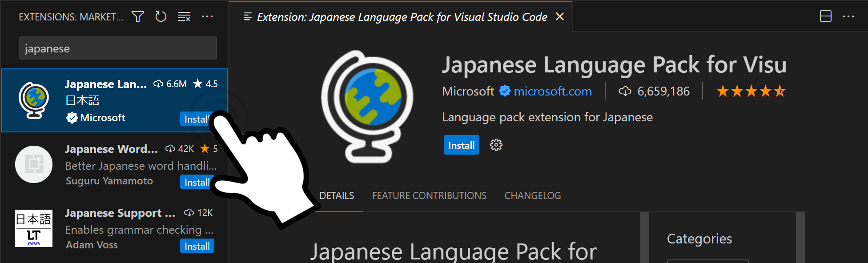Open the microsoft.com publisher link

pyautogui.click(x=553, y=92)
